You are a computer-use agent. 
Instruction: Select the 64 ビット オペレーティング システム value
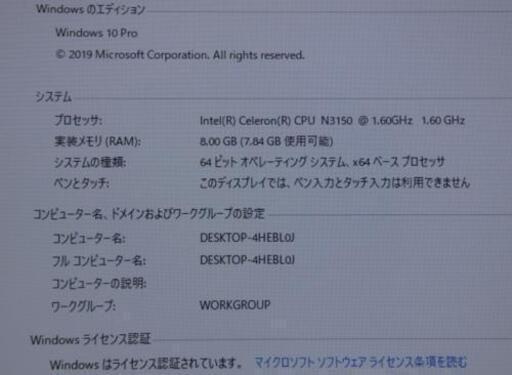pyautogui.click(x=322, y=162)
